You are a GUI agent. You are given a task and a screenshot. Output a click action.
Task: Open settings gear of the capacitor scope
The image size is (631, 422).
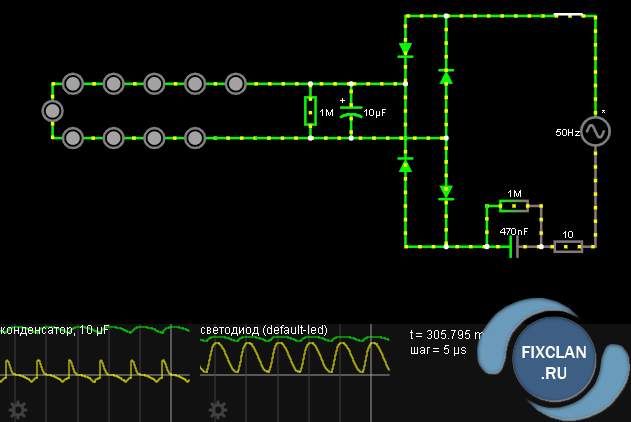[x=17, y=409]
